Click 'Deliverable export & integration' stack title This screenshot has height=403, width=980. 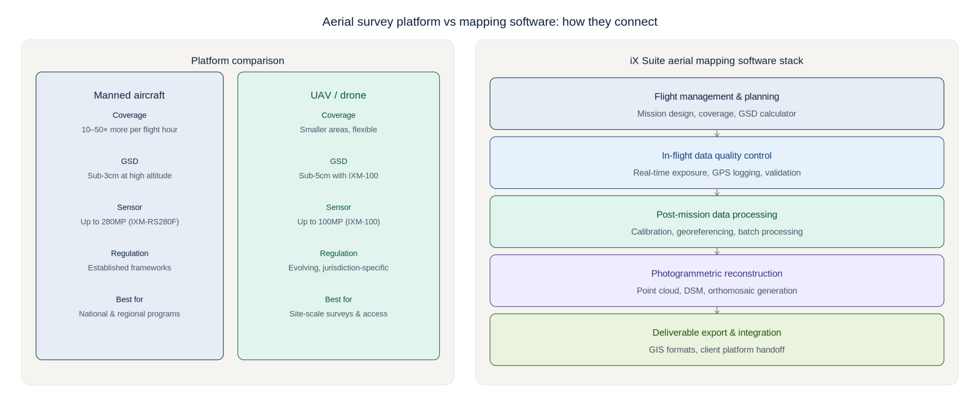pos(716,333)
